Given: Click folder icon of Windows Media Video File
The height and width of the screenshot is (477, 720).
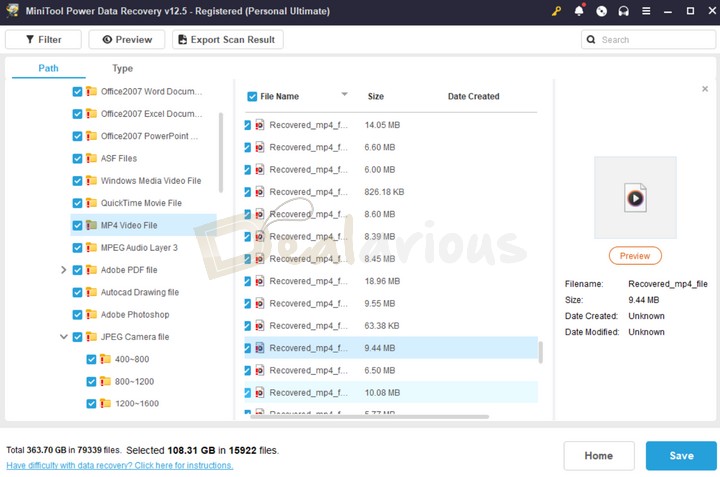Looking at the screenshot, I should [91, 180].
